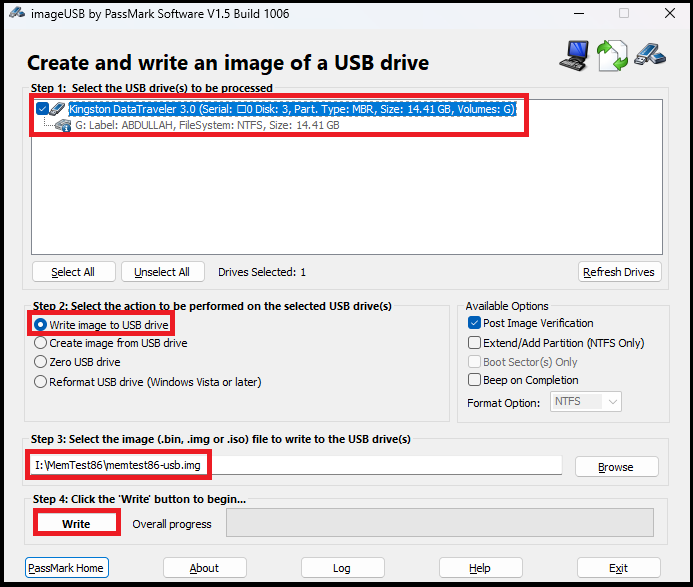Click the image file path input field
Viewport: 693px width, 587px height.
(296, 465)
